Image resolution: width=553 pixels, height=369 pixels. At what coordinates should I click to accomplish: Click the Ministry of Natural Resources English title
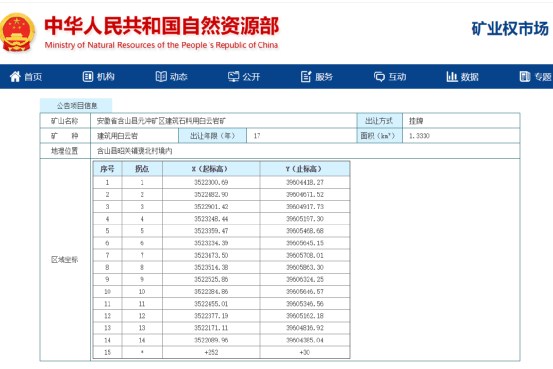click(x=161, y=45)
